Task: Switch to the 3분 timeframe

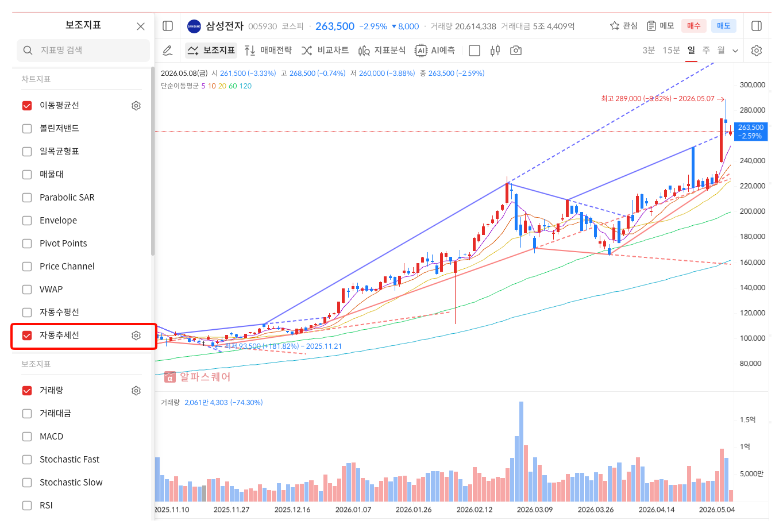Action: tap(649, 51)
